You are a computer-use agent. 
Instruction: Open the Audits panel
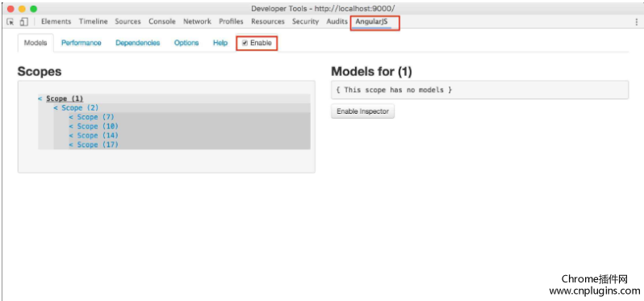click(x=337, y=22)
